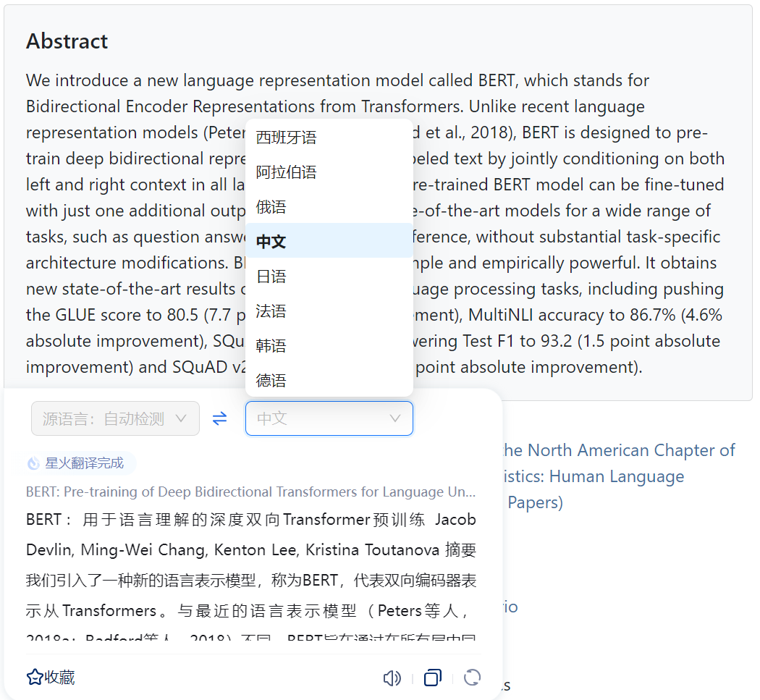The height and width of the screenshot is (700, 760).
Task: Choose 日语 from the language menu
Action: [329, 276]
